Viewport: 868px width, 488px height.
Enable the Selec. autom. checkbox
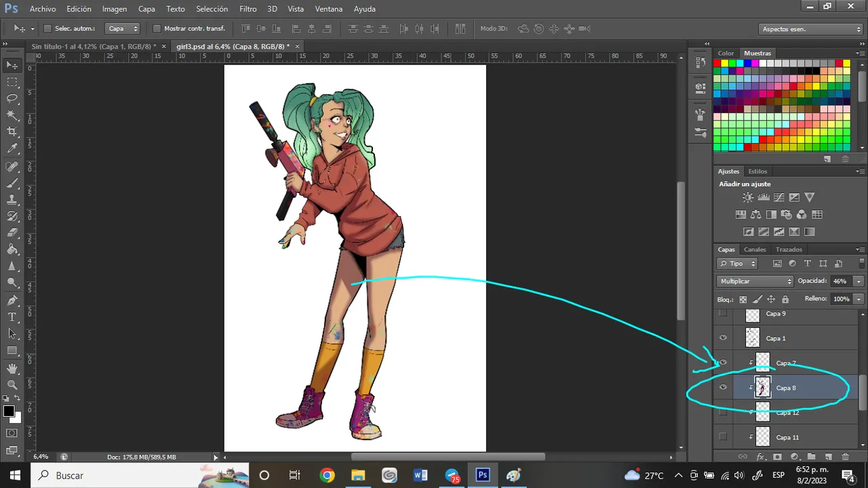(x=48, y=28)
